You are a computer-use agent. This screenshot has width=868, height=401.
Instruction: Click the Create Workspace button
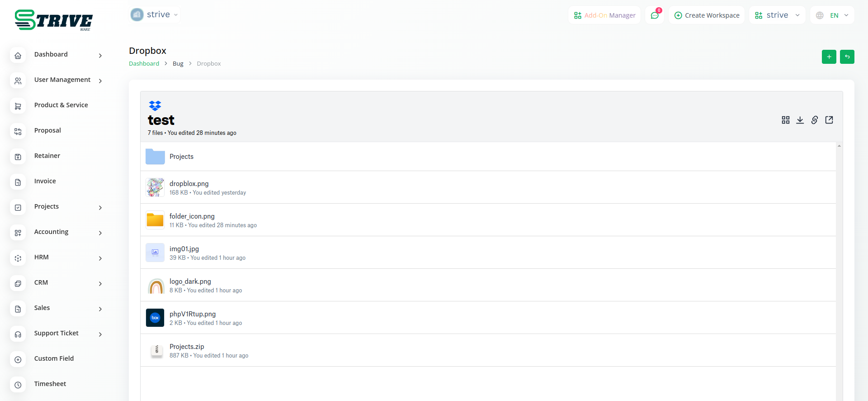tap(707, 15)
